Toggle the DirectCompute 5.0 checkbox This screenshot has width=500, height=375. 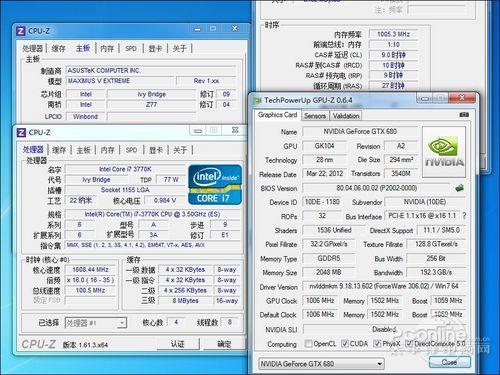(409, 343)
